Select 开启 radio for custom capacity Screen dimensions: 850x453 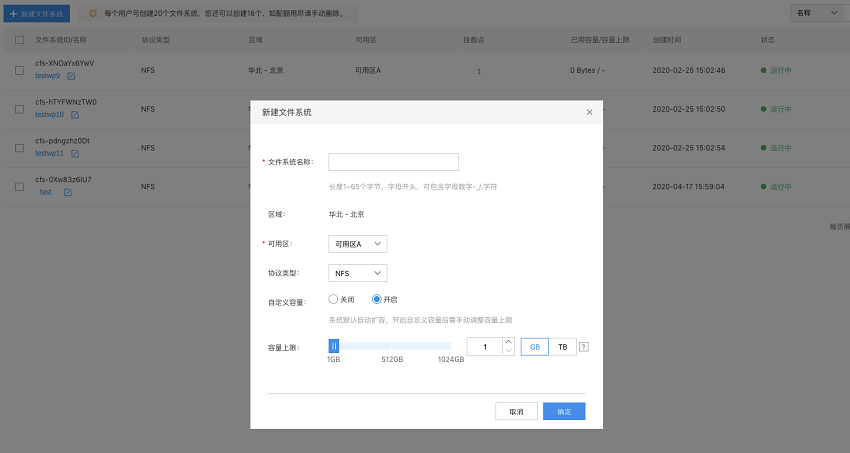click(x=376, y=299)
